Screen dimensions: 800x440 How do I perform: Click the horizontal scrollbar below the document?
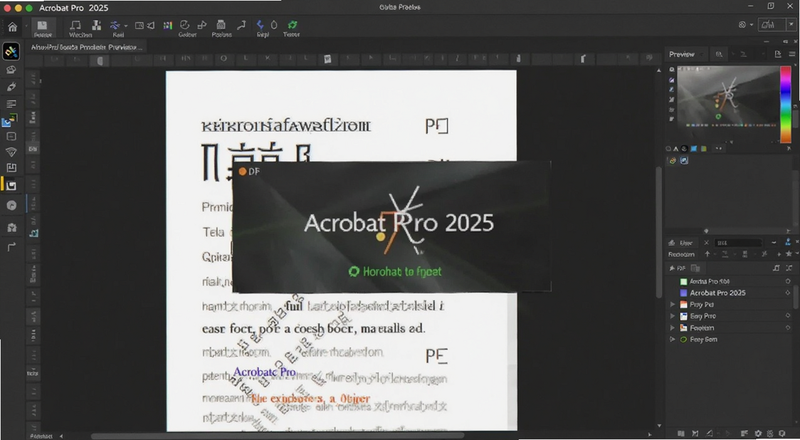pos(278,435)
